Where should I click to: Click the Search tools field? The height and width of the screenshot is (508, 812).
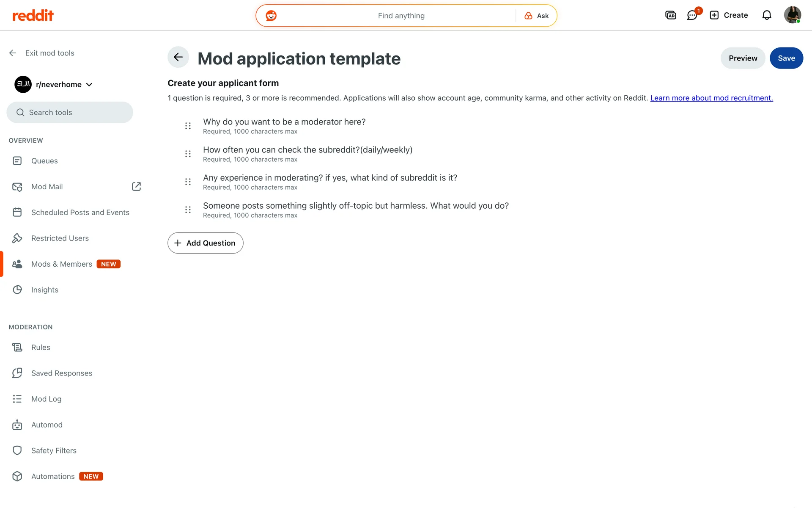[70, 113]
